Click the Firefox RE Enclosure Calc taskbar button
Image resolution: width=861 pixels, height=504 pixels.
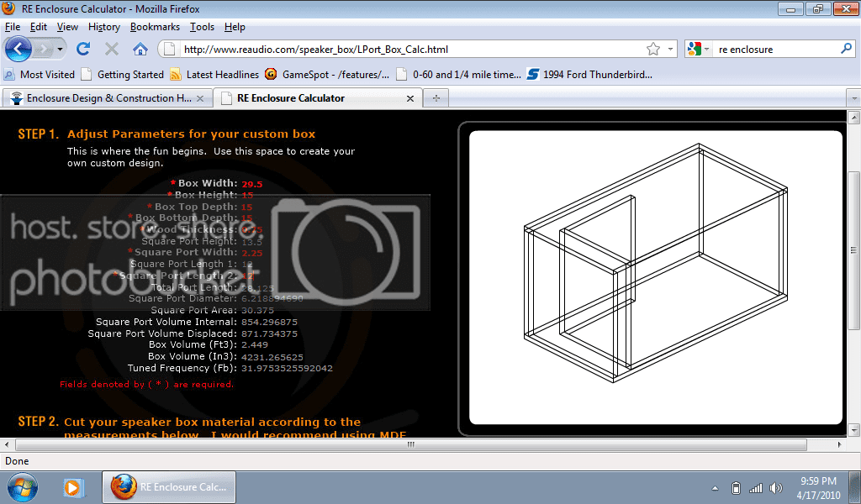coord(168,487)
